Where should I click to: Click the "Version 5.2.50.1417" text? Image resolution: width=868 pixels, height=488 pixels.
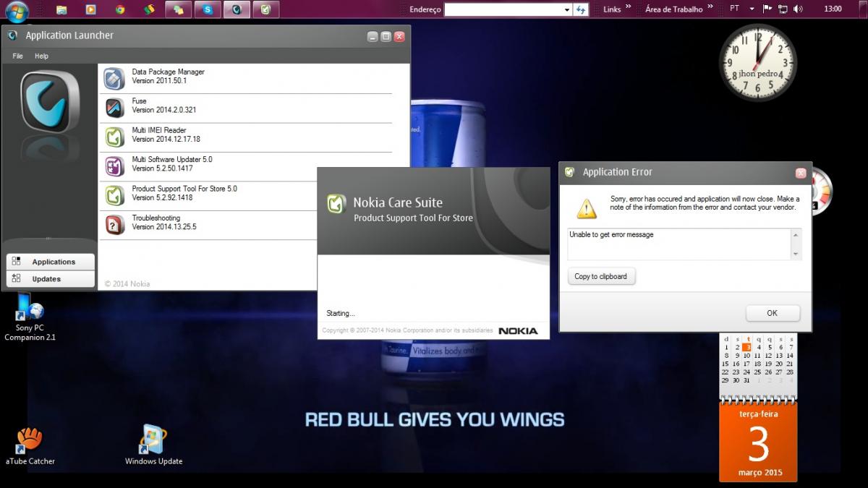tap(163, 168)
